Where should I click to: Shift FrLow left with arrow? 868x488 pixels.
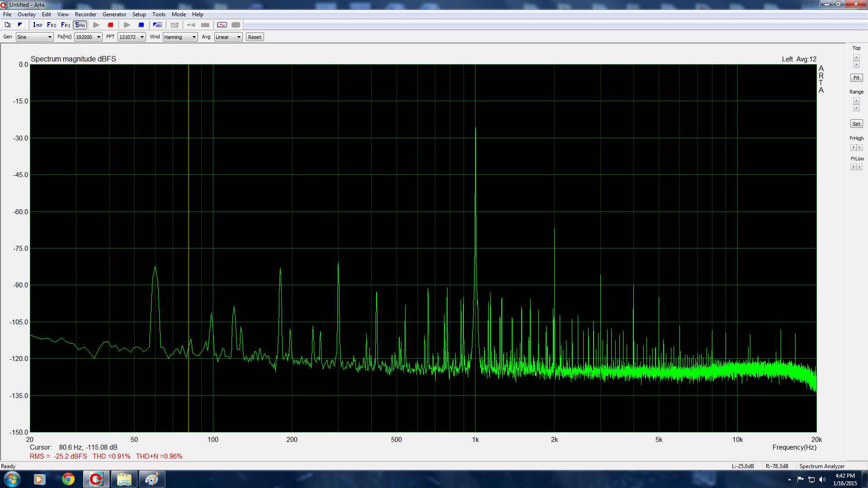click(853, 167)
